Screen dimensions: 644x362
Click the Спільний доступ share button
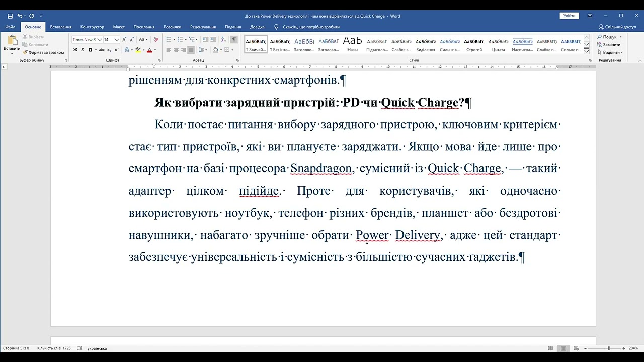[x=617, y=27]
